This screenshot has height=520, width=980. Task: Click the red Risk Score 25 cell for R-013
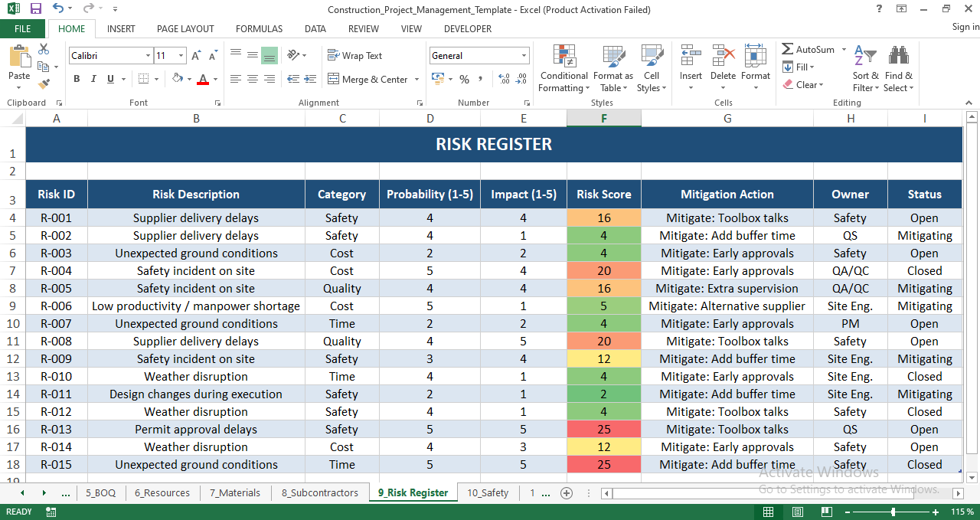coord(604,430)
